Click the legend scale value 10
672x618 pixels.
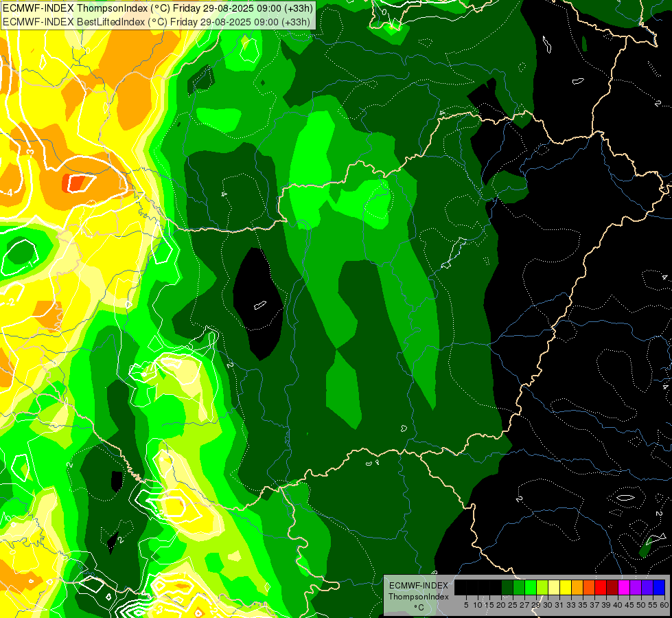[x=478, y=605]
